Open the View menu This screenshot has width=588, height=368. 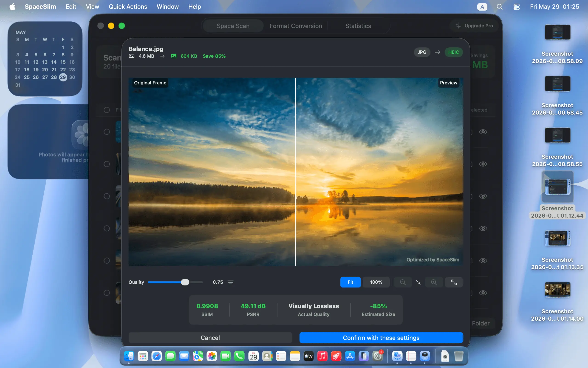[x=92, y=7]
